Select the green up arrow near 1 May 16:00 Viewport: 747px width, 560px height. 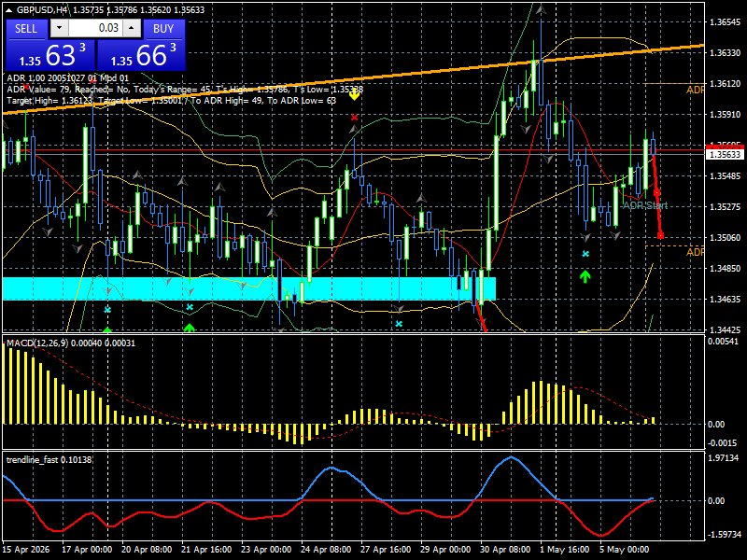click(x=585, y=275)
